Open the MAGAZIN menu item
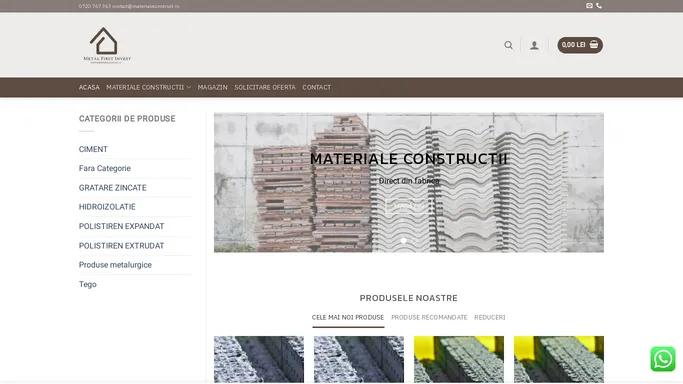 (213, 87)
